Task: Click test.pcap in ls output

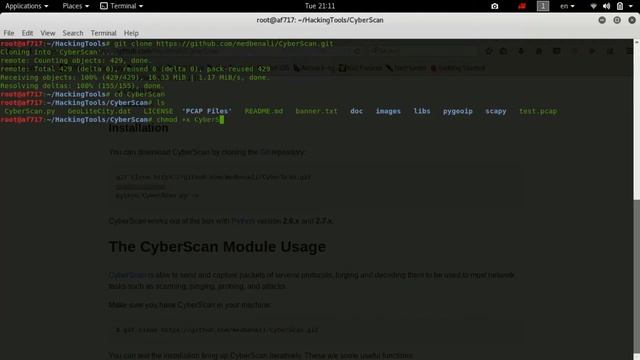Action: (538, 111)
